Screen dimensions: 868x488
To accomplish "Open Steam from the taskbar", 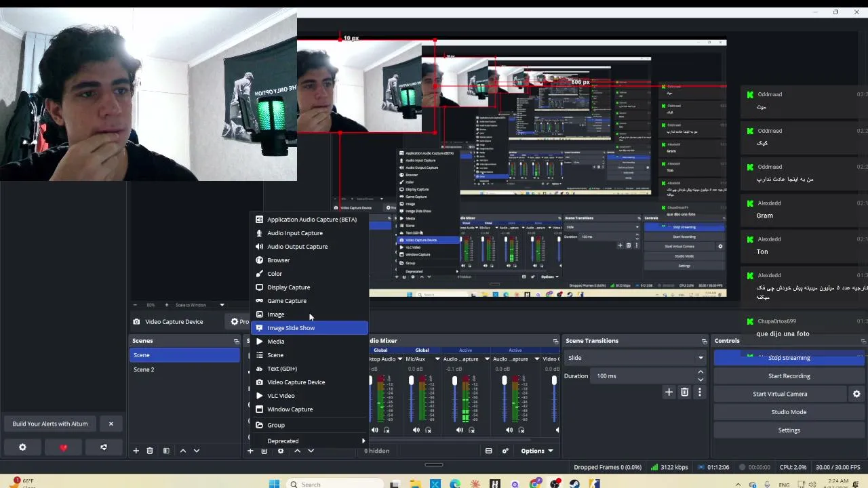I will coord(575,484).
